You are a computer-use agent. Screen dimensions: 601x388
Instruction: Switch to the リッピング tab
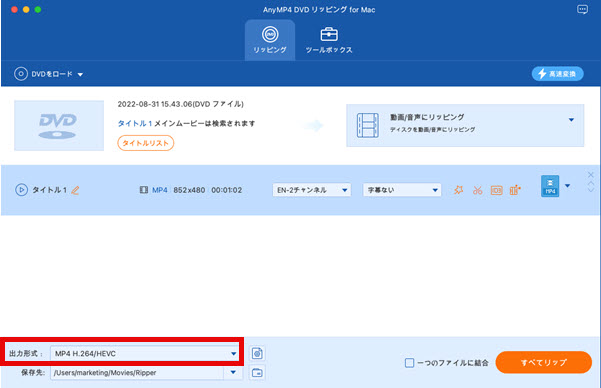pos(270,40)
